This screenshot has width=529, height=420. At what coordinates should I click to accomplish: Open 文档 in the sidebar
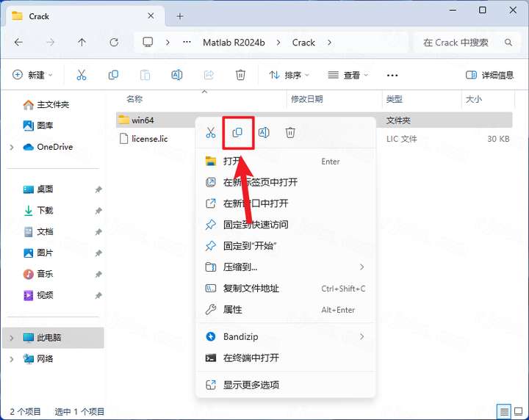[38, 231]
